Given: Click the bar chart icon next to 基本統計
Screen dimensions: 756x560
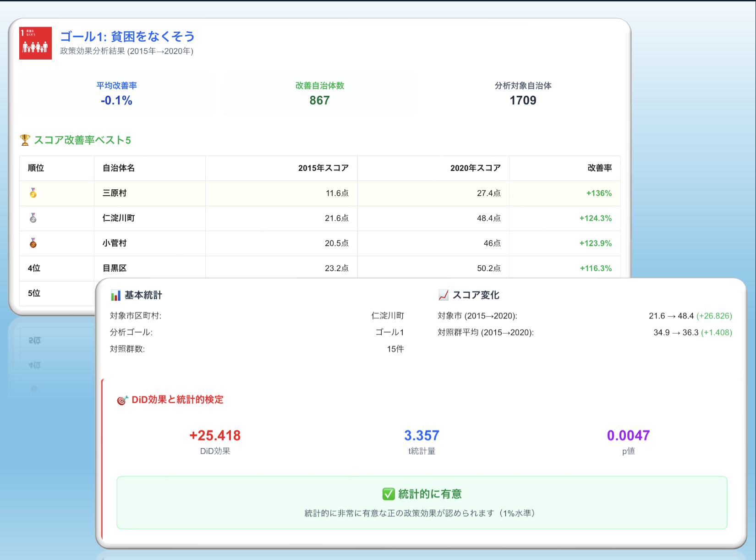Looking at the screenshot, I should pos(114,295).
